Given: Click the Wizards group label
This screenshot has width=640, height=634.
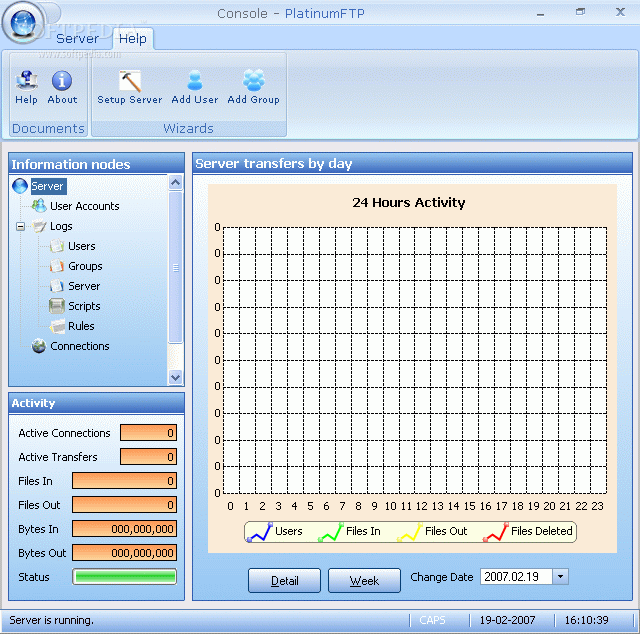Looking at the screenshot, I should pos(189,129).
